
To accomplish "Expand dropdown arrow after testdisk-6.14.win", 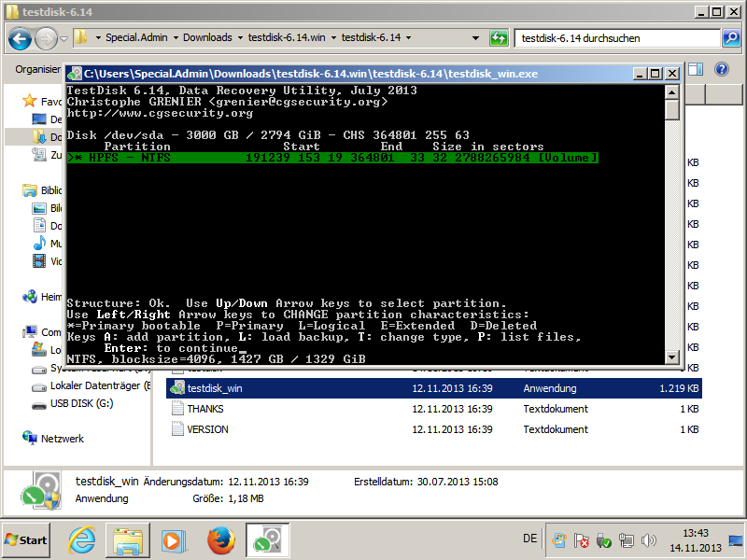I will pos(333,37).
